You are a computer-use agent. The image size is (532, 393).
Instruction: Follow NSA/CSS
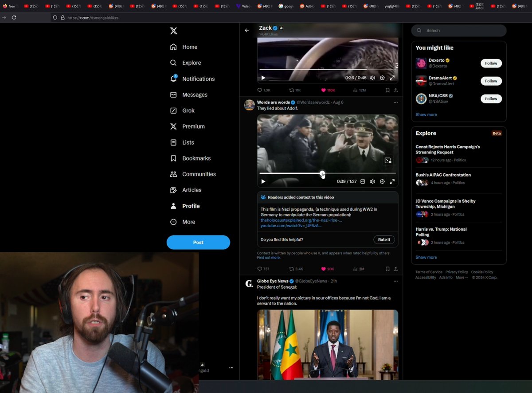click(x=491, y=99)
